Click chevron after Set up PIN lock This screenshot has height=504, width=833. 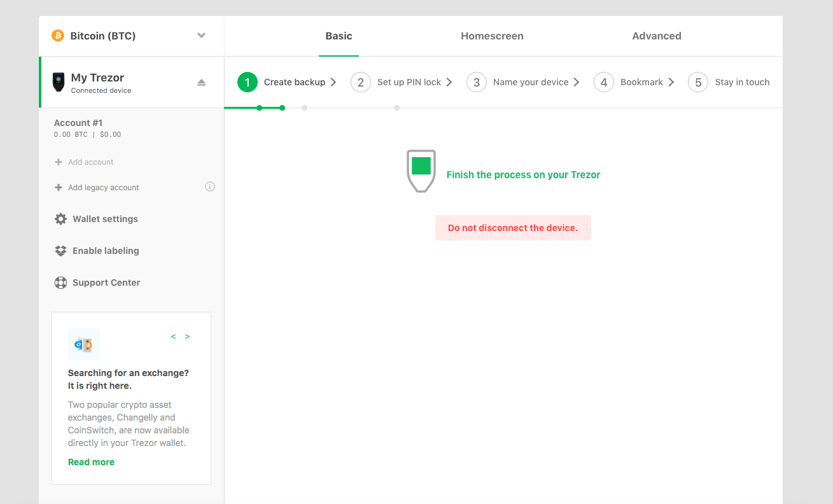coord(449,82)
